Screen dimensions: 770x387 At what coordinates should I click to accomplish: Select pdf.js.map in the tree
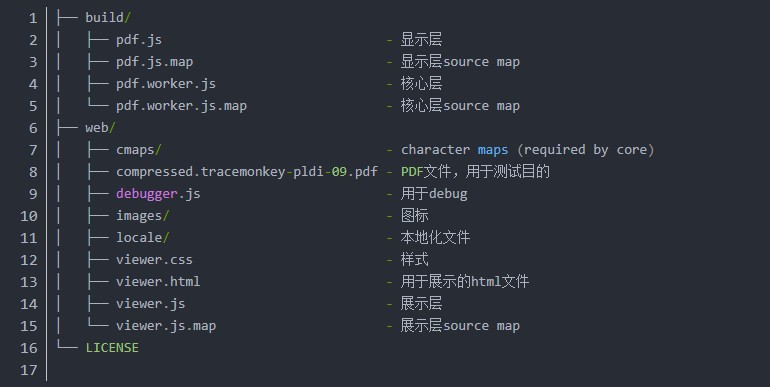(x=155, y=62)
